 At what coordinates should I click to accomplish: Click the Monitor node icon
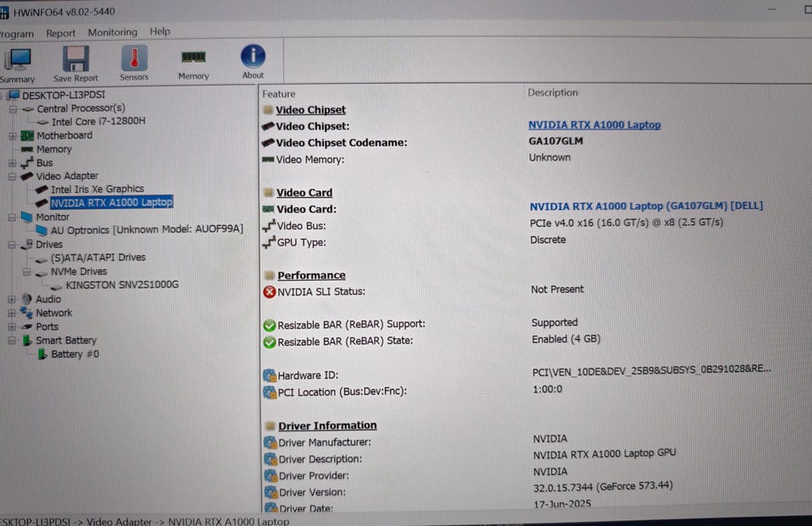point(26,216)
